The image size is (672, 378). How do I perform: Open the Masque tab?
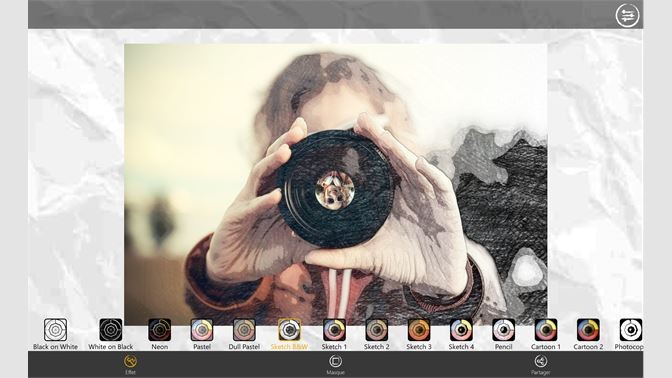(x=335, y=365)
